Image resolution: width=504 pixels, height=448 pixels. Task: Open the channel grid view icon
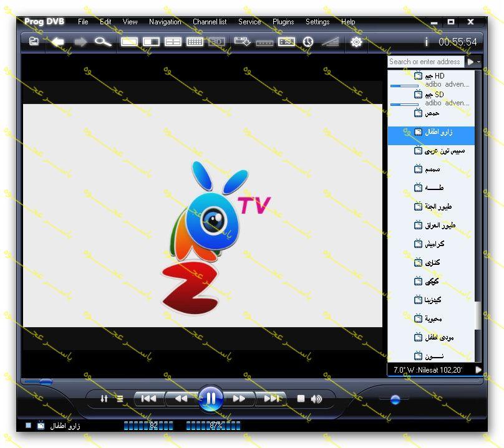[x=195, y=42]
